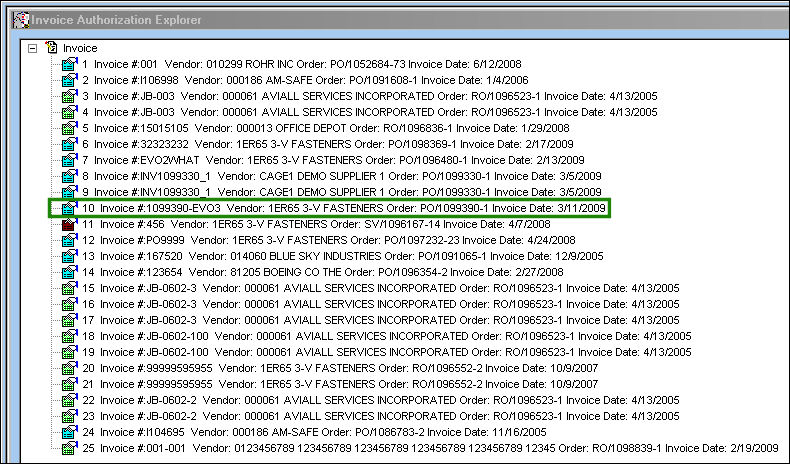Click icon for row 25 Invoice #:001-001
Image resolution: width=790 pixels, height=464 pixels.
click(x=70, y=448)
